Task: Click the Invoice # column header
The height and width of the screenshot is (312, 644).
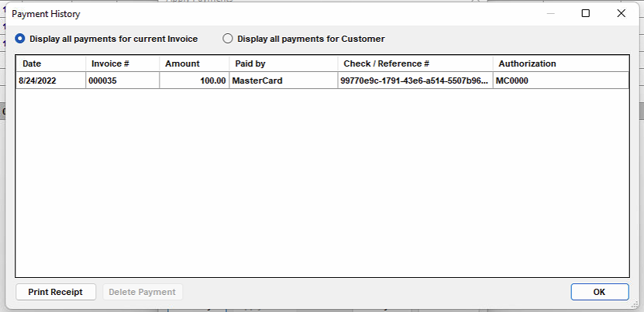Action: (122, 63)
